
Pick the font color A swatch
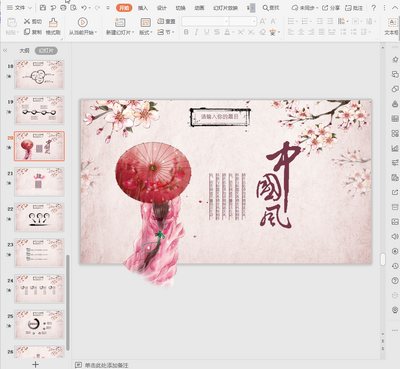click(x=227, y=32)
